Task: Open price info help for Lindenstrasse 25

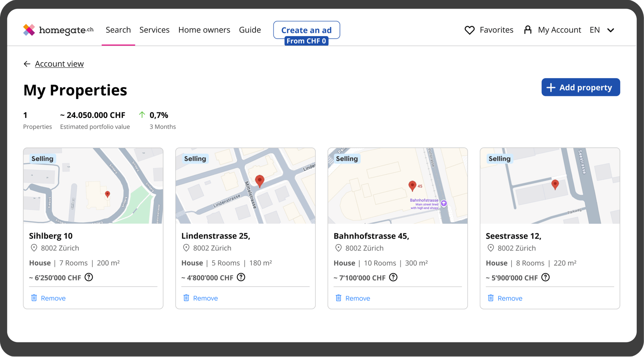Action: (x=241, y=277)
